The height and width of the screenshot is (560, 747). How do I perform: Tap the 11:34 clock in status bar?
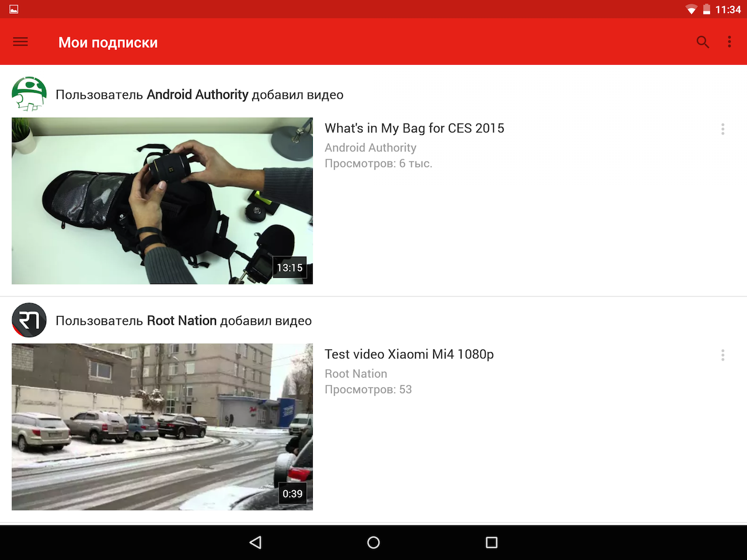(x=728, y=9)
